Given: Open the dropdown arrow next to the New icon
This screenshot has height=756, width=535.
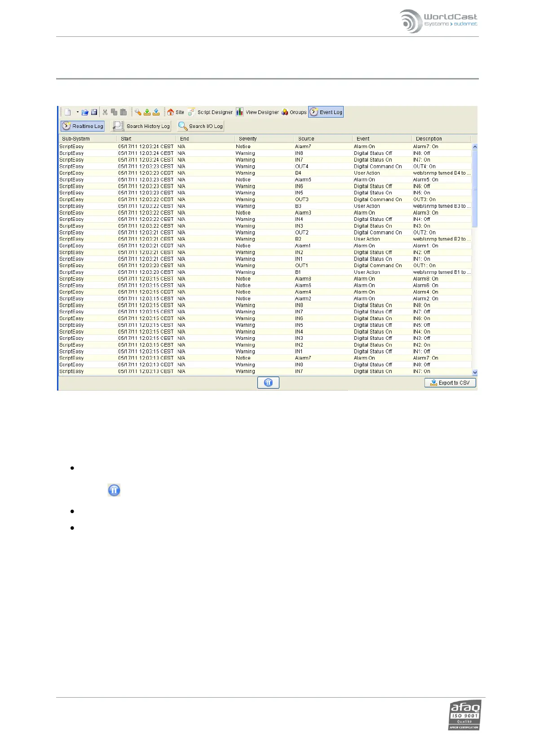Looking at the screenshot, I should [x=77, y=112].
